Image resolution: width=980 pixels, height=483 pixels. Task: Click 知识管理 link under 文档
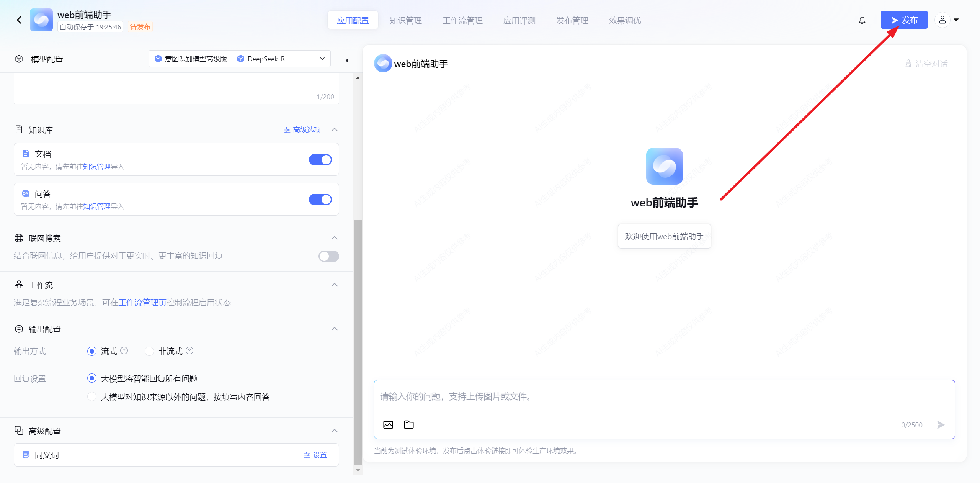click(97, 166)
